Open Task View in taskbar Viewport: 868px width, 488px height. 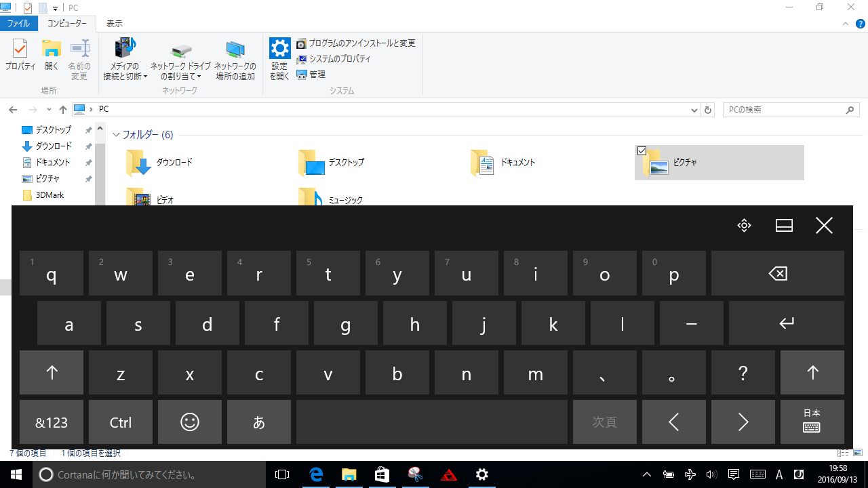click(x=282, y=474)
